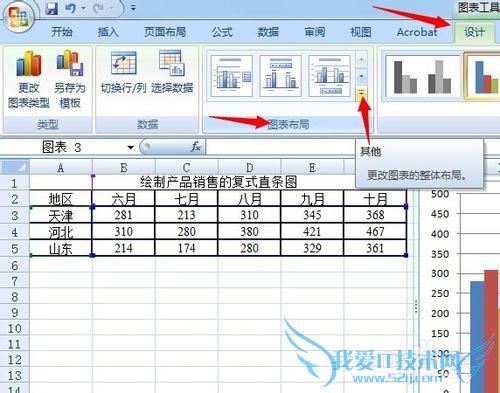500x393 pixels.
Task: Select row 6 header
Action: (15, 265)
